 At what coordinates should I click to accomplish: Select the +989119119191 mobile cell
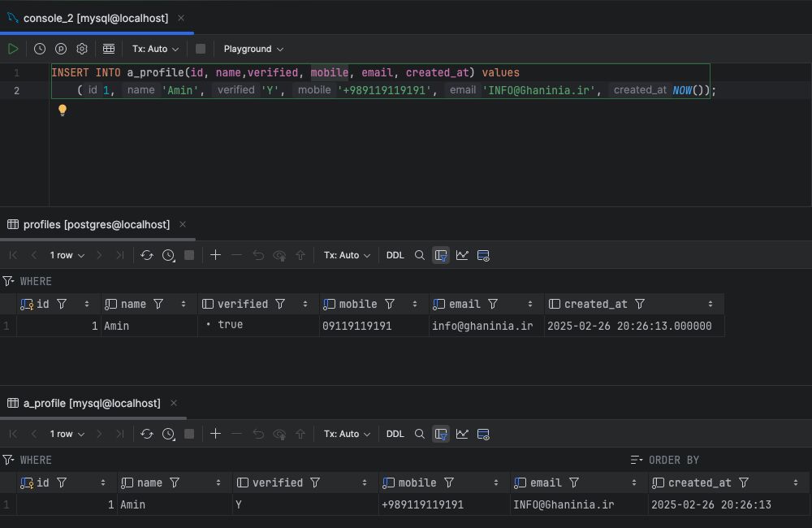[x=444, y=504]
